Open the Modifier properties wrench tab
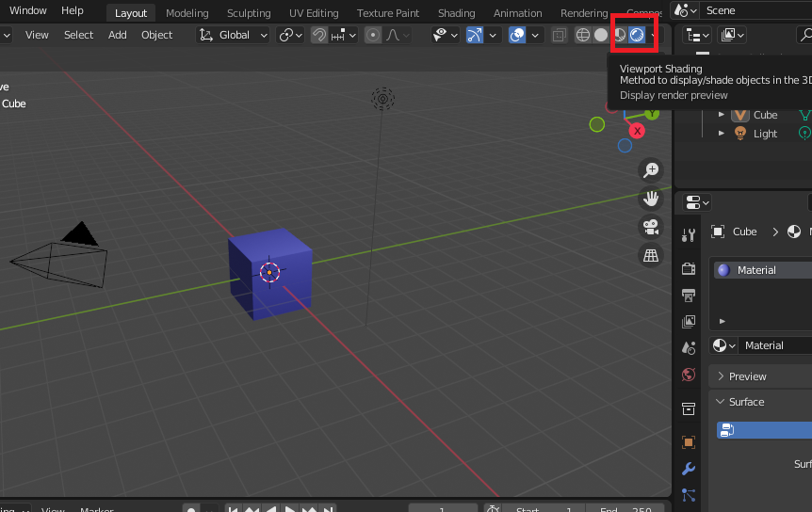812x512 pixels. [x=689, y=469]
